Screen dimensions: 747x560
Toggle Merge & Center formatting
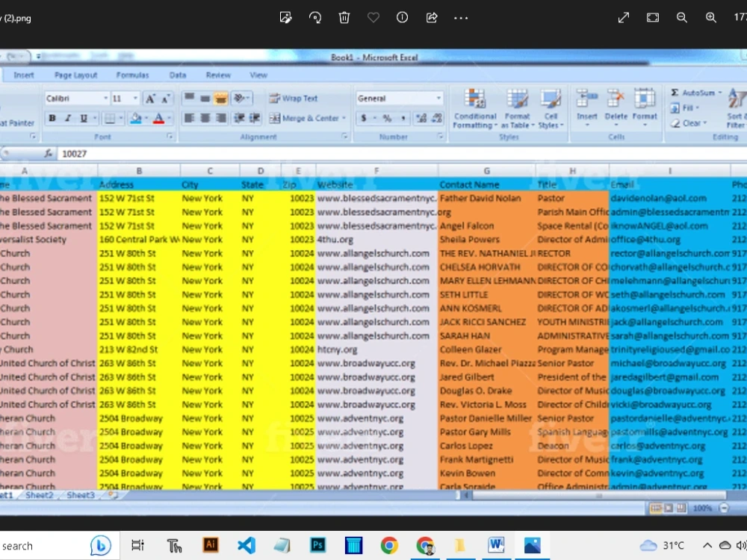[x=306, y=118]
